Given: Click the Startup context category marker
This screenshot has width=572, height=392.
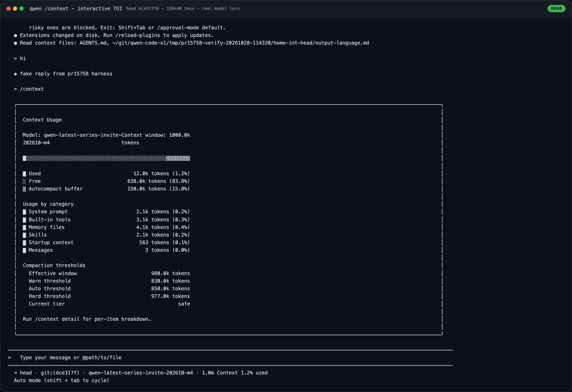Looking at the screenshot, I should tap(24, 243).
